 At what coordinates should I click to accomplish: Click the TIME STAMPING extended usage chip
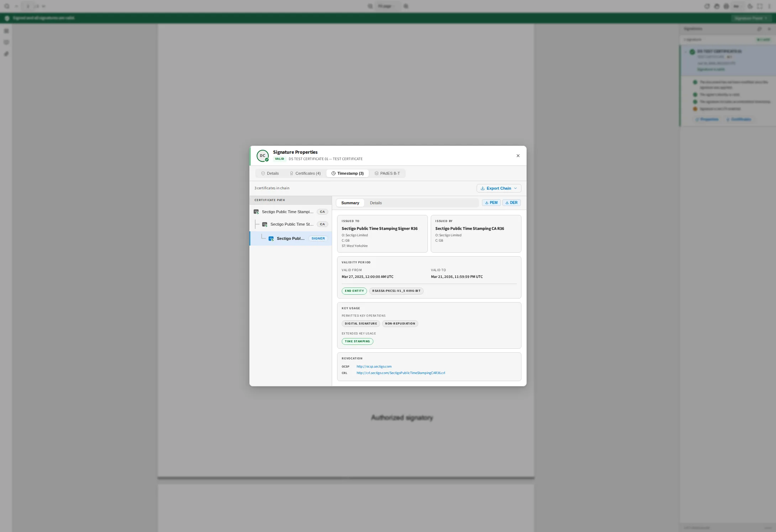[357, 341]
